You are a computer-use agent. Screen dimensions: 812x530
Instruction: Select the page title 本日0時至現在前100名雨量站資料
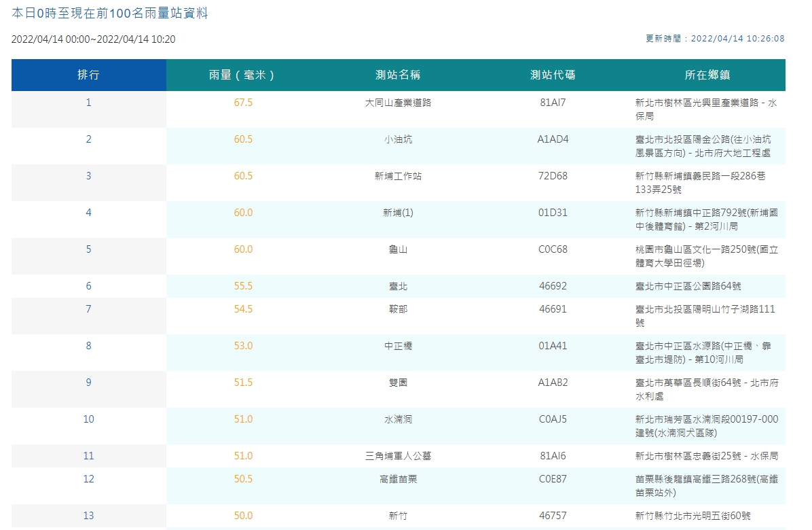(110, 14)
